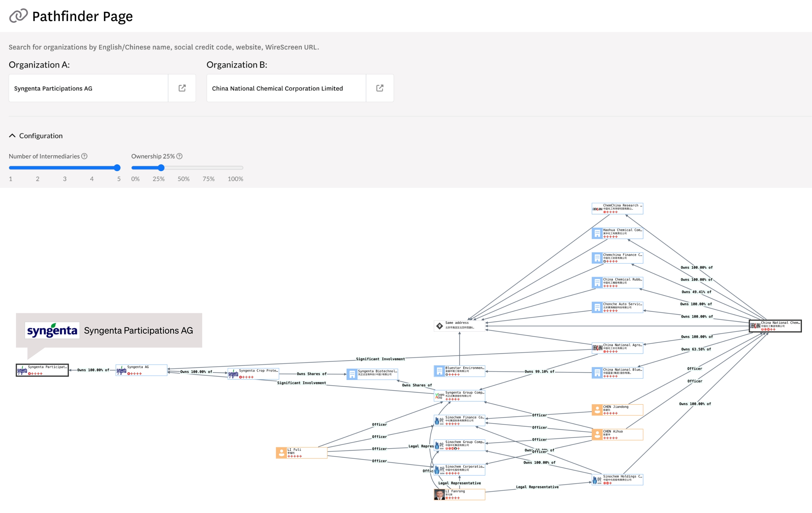Click the Organization B name field
Image resolution: width=812 pixels, height=513 pixels.
286,88
